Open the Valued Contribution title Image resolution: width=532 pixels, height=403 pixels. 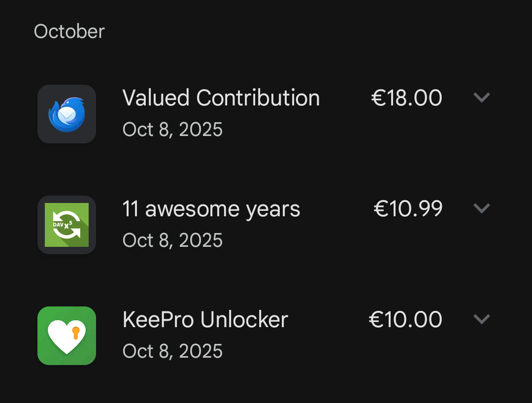[221, 98]
